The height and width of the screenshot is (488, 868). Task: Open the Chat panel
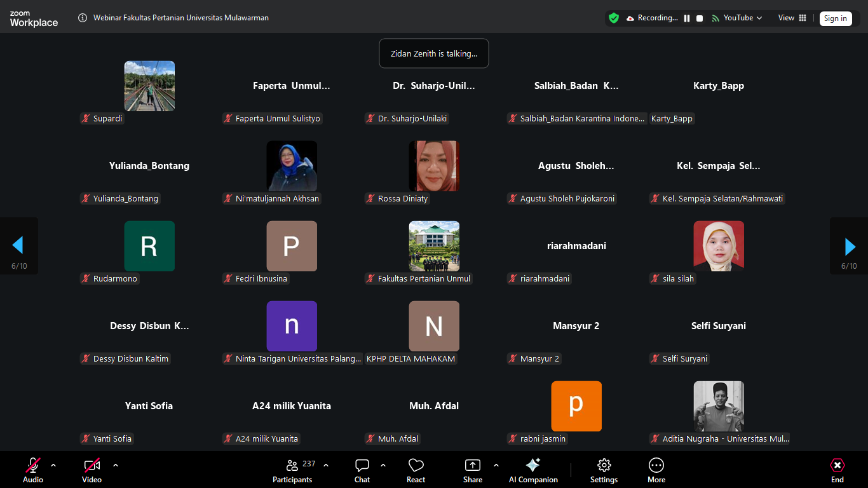tap(362, 471)
